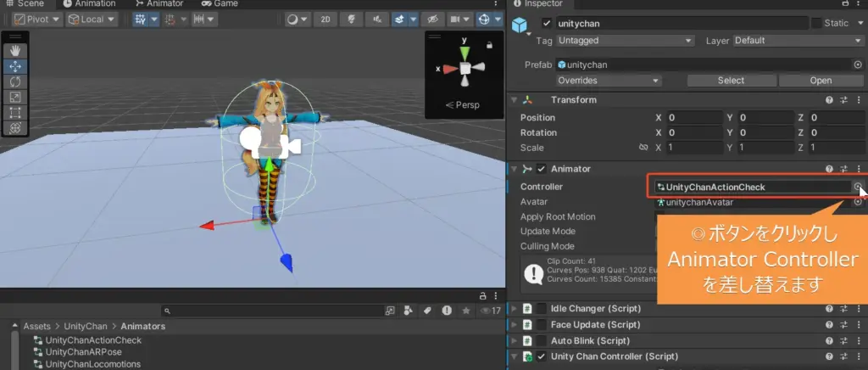Toggle scene audio mute icon

[377, 20]
